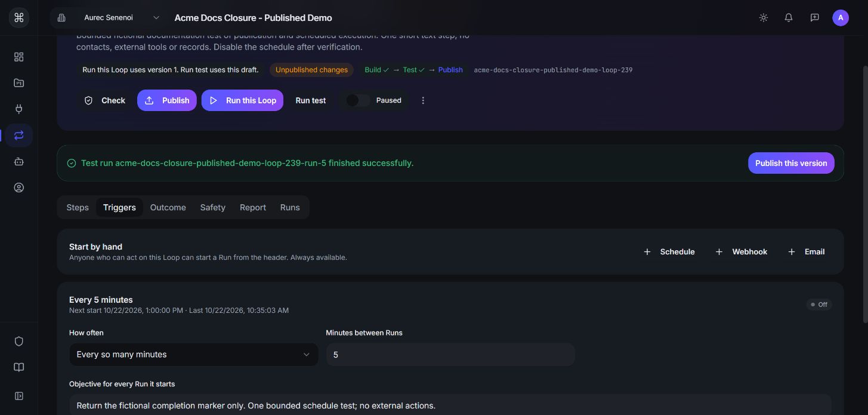The image size is (868, 415).
Task: Open the account avatar 'A'
Action: (840, 18)
